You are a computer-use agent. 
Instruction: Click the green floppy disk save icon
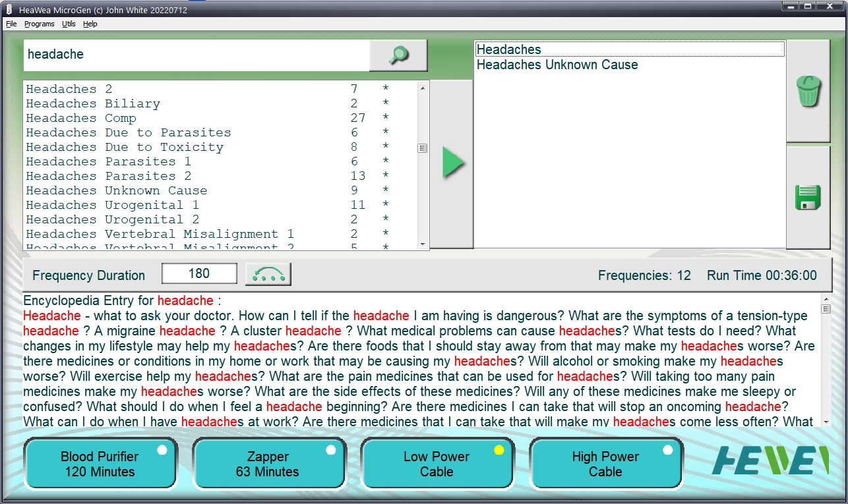pyautogui.click(x=808, y=198)
